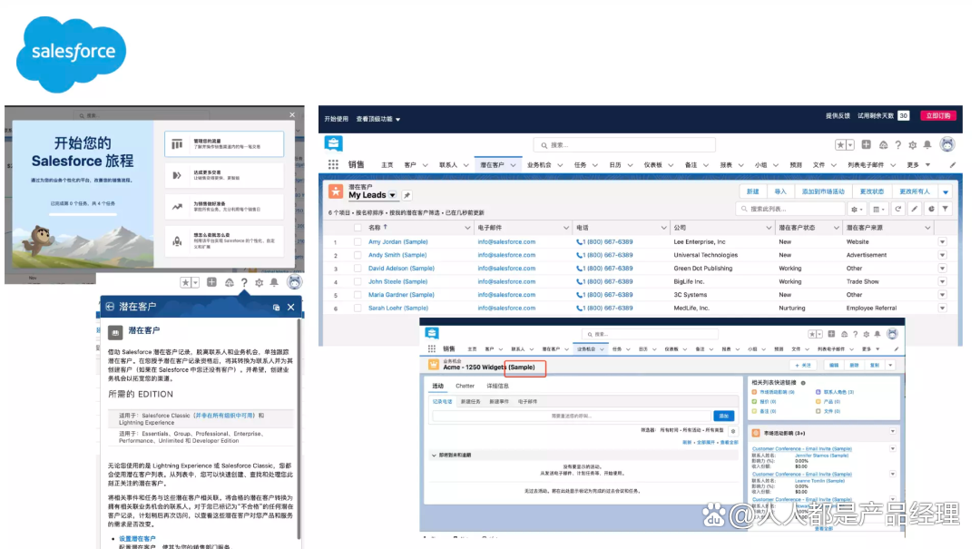This screenshot has height=549, width=980.
Task: Open the 业务机会 tab in leads window
Action: (539, 165)
